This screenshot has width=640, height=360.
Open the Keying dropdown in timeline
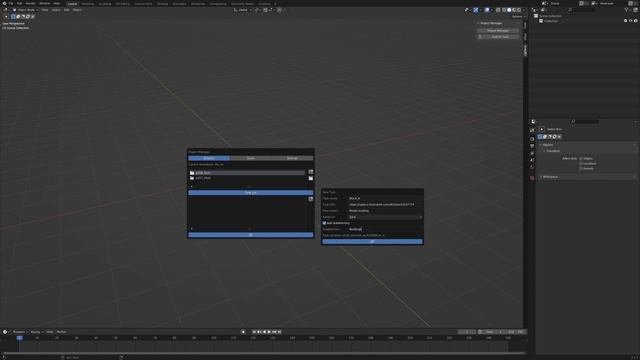36,332
